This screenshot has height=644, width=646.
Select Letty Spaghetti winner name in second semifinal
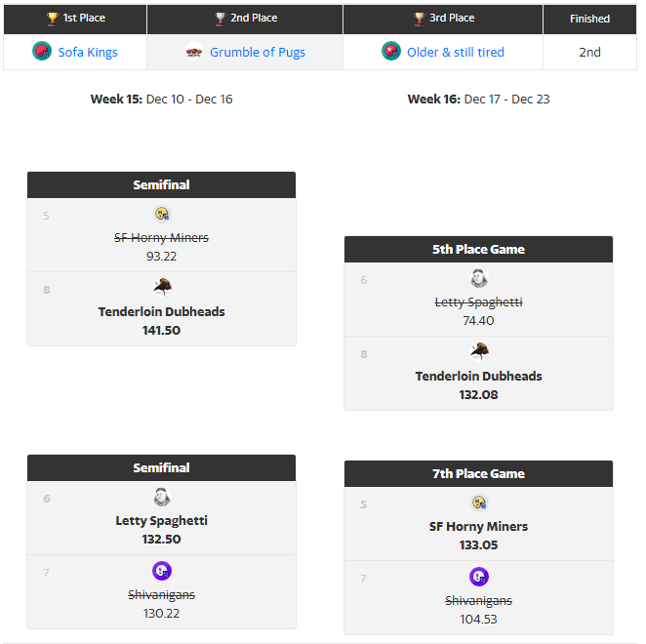coord(162,521)
